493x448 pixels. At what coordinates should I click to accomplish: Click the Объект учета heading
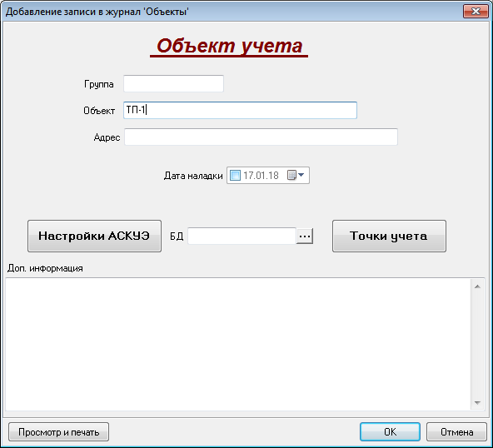point(229,46)
